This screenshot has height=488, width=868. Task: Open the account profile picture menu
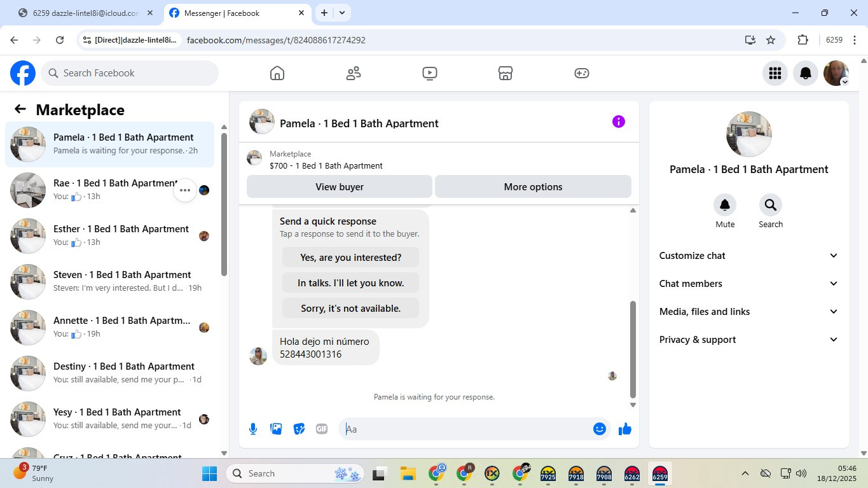[x=836, y=73]
